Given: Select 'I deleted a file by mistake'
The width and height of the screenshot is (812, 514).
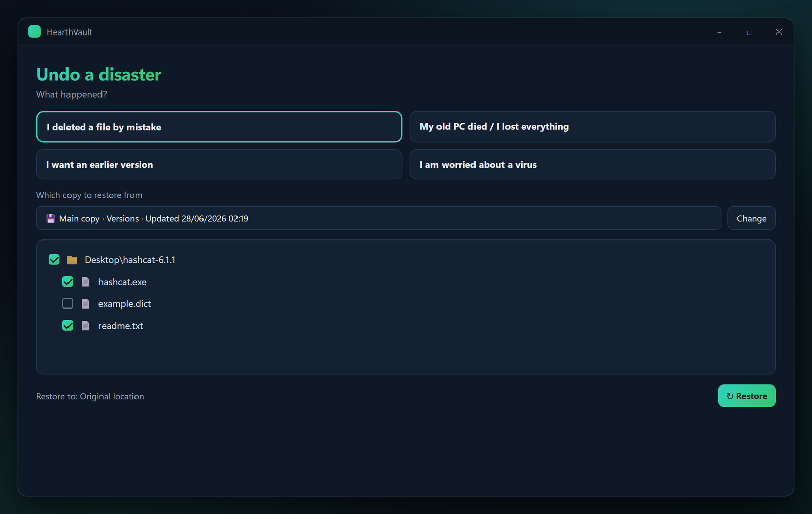Looking at the screenshot, I should [x=219, y=127].
